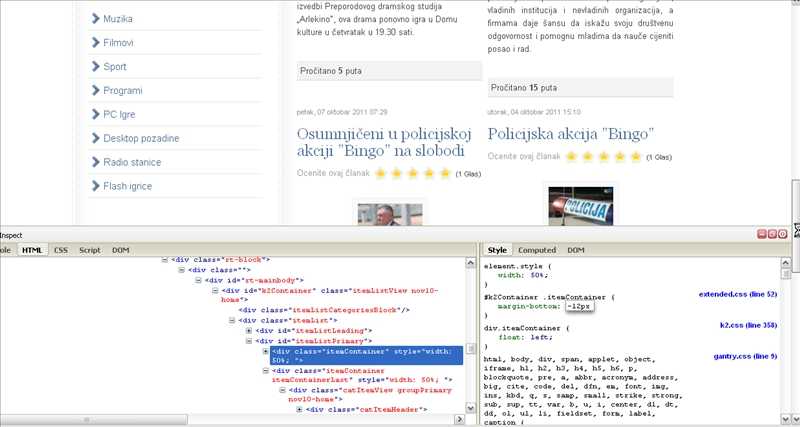Open the Filmovi menu link
Image resolution: width=800 pixels, height=427 pixels.
point(118,43)
